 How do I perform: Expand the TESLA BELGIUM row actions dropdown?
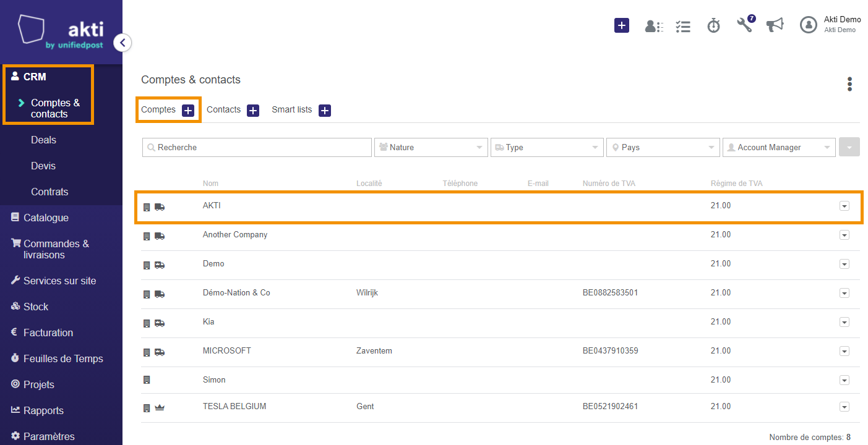844,407
